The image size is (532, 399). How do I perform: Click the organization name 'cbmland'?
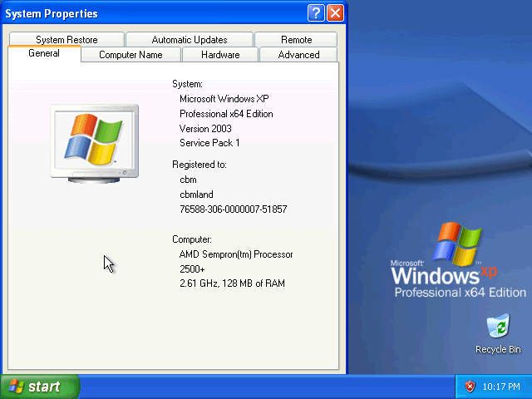coord(196,195)
